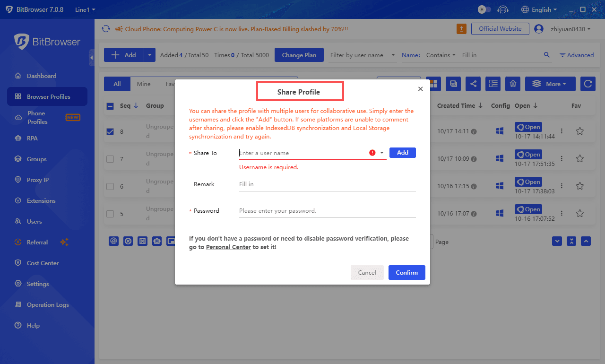
Task: Click the trash bin icon in the toolbar
Action: point(513,84)
